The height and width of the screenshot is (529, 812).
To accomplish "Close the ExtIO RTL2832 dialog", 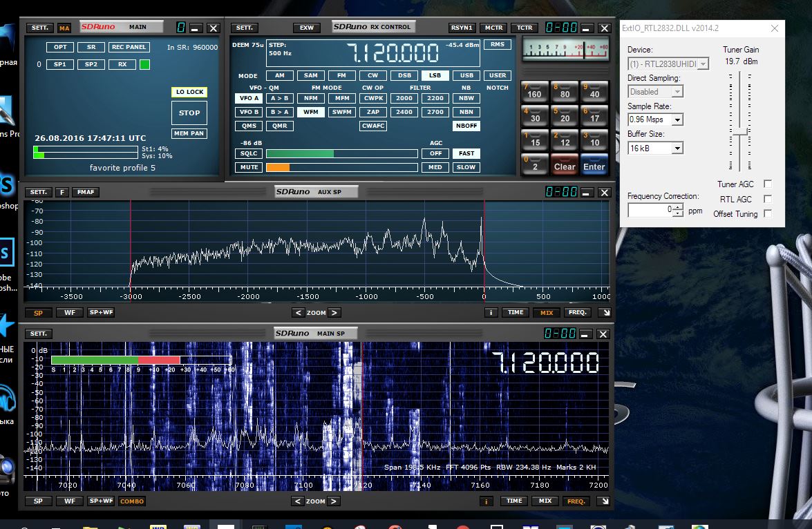I will pyautogui.click(x=774, y=28).
